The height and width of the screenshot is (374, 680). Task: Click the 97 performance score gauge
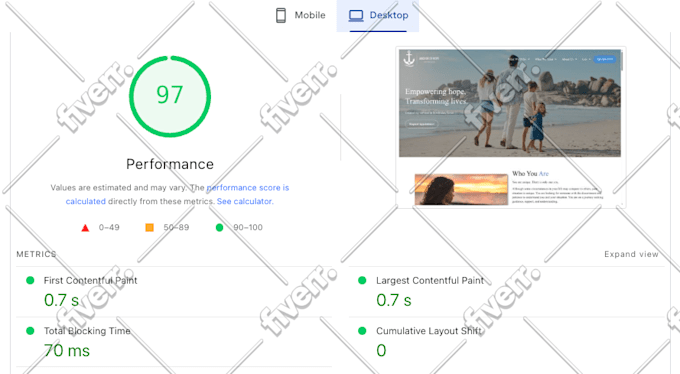(x=170, y=96)
